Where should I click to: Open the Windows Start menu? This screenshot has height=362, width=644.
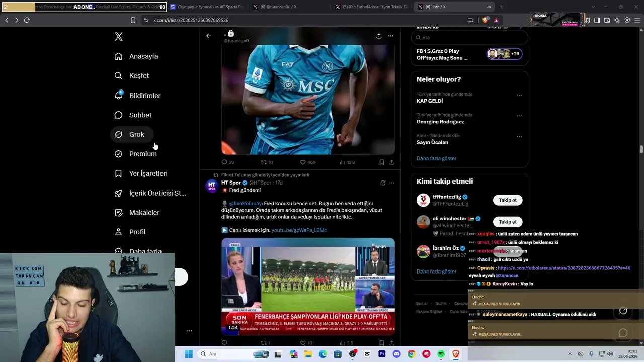click(x=189, y=354)
